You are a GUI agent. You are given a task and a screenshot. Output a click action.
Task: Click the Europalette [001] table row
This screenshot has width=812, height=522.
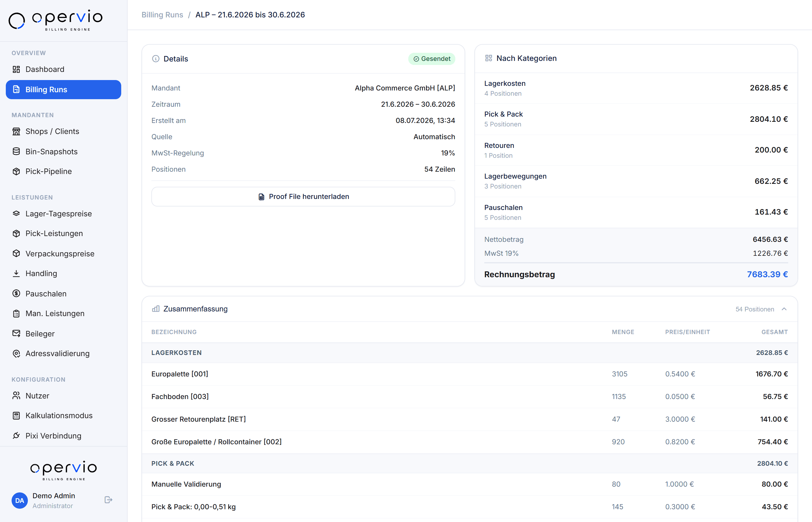(x=470, y=374)
